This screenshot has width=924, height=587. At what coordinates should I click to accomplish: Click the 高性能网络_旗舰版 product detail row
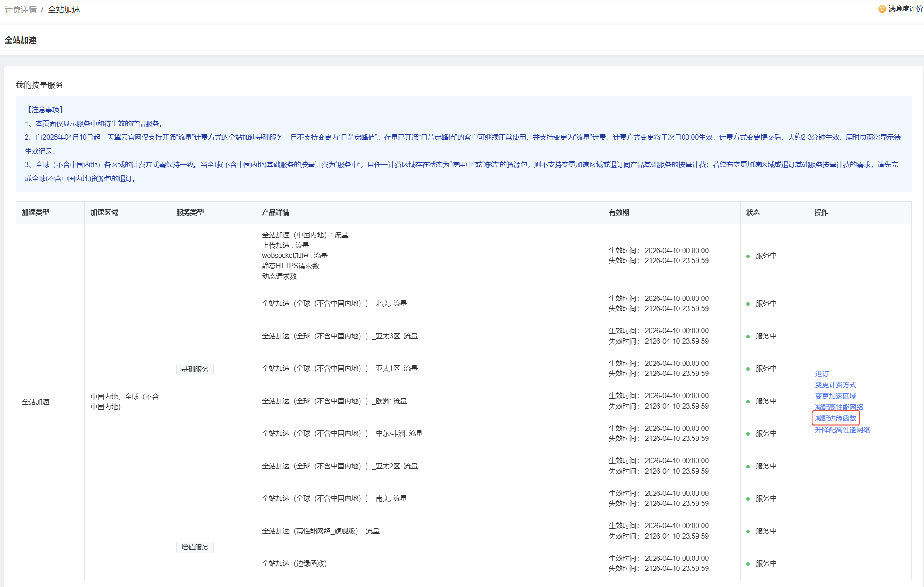click(320, 531)
